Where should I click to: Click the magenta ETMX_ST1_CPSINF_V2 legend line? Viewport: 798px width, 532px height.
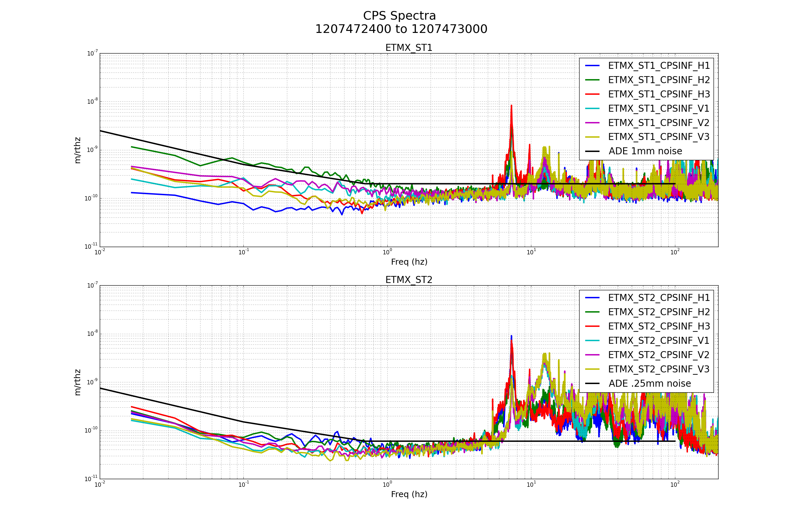(x=592, y=123)
